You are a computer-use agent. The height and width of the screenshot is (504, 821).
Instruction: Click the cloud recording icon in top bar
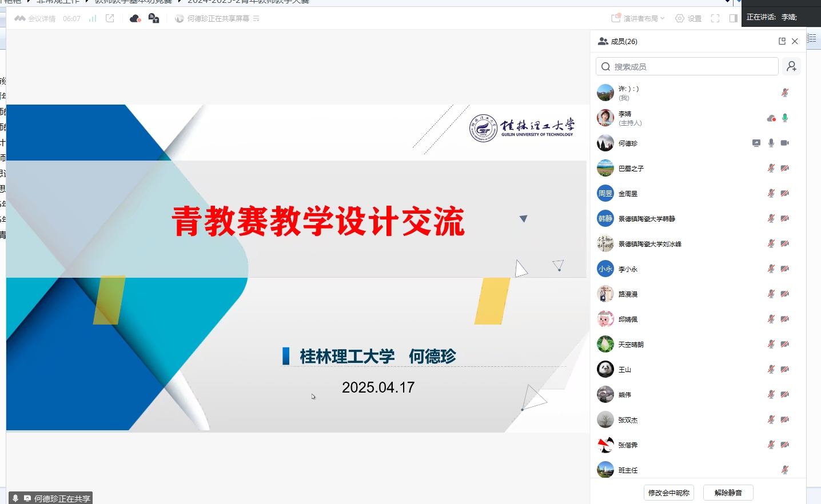click(135, 19)
